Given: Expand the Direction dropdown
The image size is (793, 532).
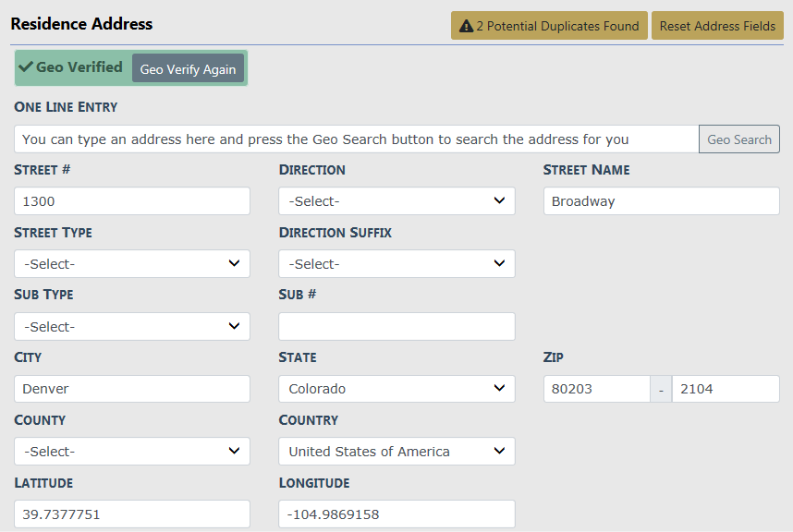Looking at the screenshot, I should 396,201.
